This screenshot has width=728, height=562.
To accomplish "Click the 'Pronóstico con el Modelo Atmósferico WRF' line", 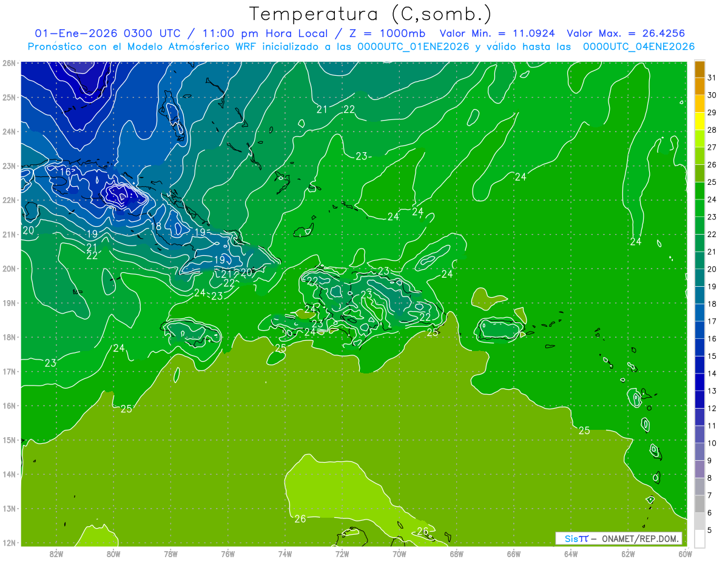I will tap(361, 47).
